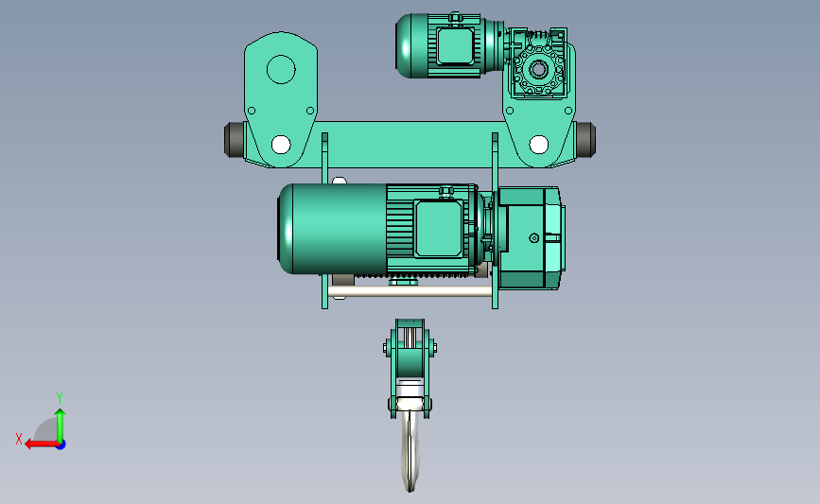Select the lifting hook at the bottom
The height and width of the screenshot is (504, 820).
tap(410, 451)
